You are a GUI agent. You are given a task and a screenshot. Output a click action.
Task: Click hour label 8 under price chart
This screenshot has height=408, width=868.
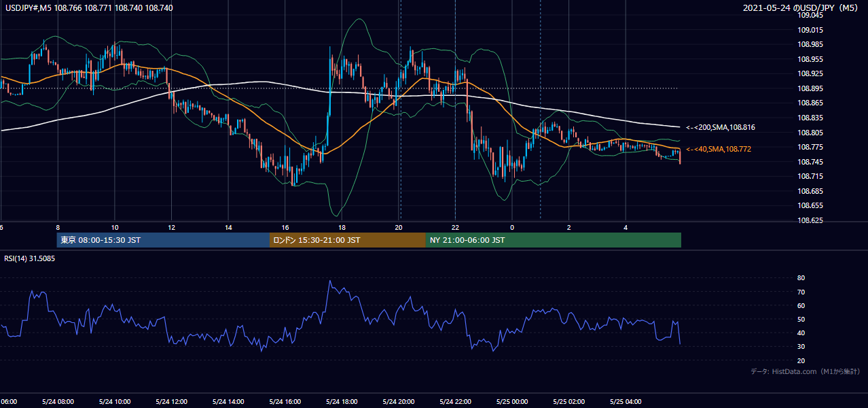point(58,227)
